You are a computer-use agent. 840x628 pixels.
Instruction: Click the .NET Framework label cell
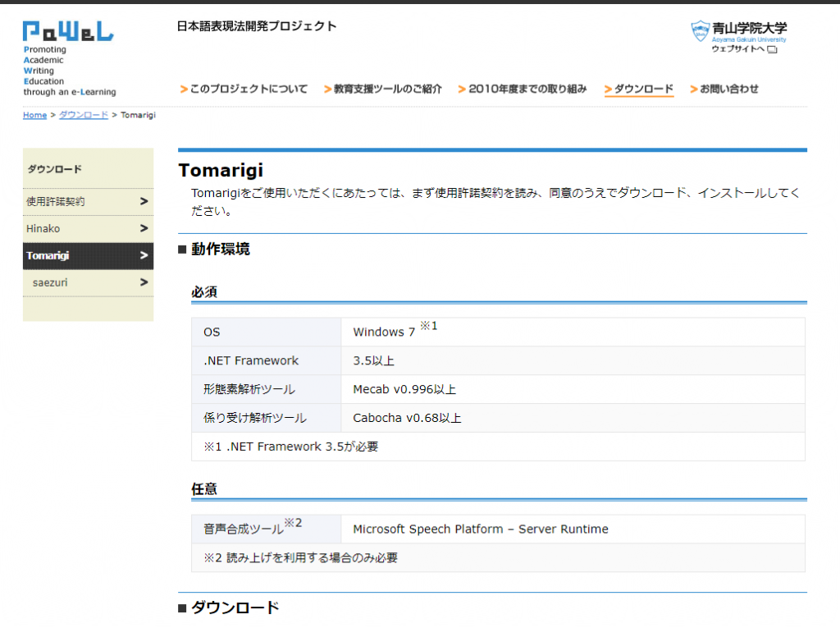[267, 360]
